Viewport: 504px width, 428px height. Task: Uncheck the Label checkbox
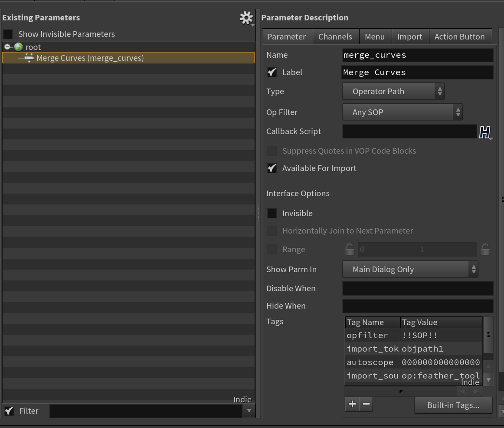[272, 72]
